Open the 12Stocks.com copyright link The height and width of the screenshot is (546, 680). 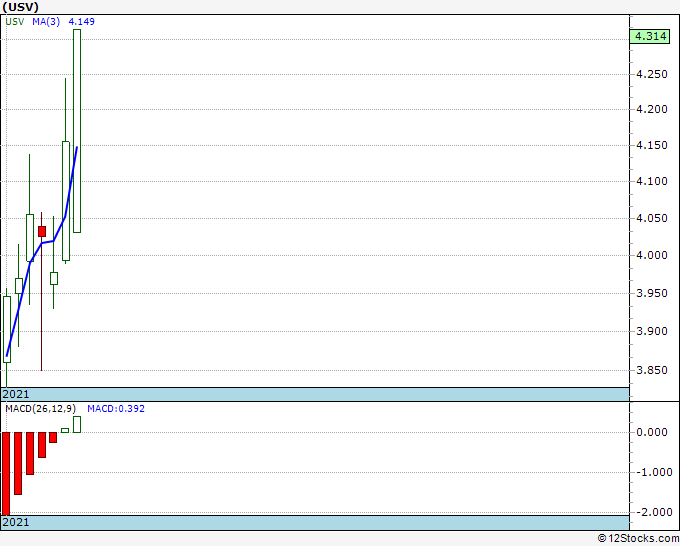tap(638, 539)
